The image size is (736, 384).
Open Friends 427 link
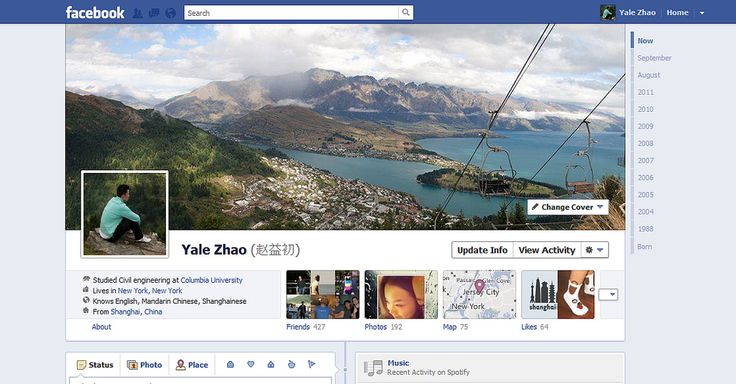pyautogui.click(x=306, y=327)
